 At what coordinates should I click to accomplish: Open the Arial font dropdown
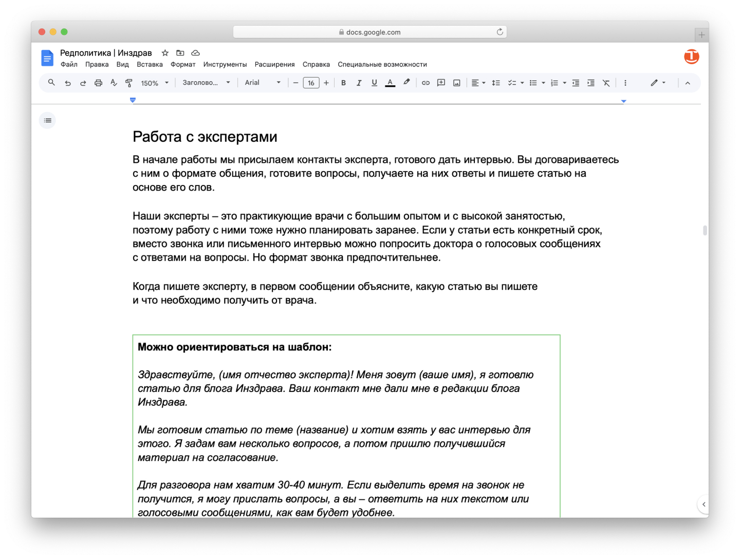(x=263, y=83)
